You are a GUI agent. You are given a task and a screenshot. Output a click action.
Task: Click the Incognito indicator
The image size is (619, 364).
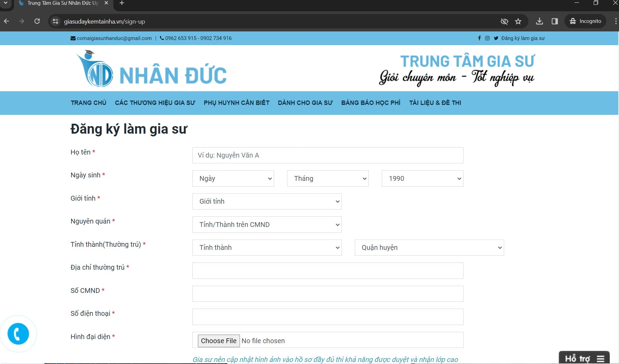585,21
